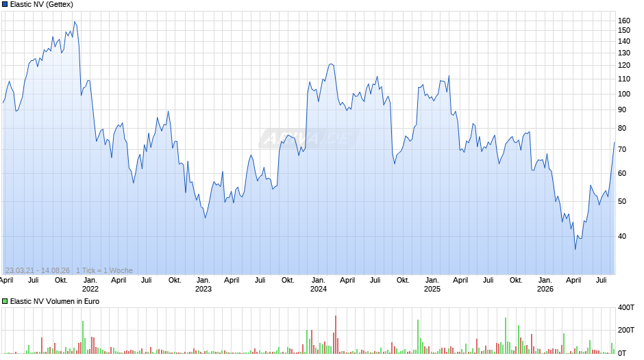Click the 0T volume axis label
The height and width of the screenshot is (360, 644).
tap(622, 353)
